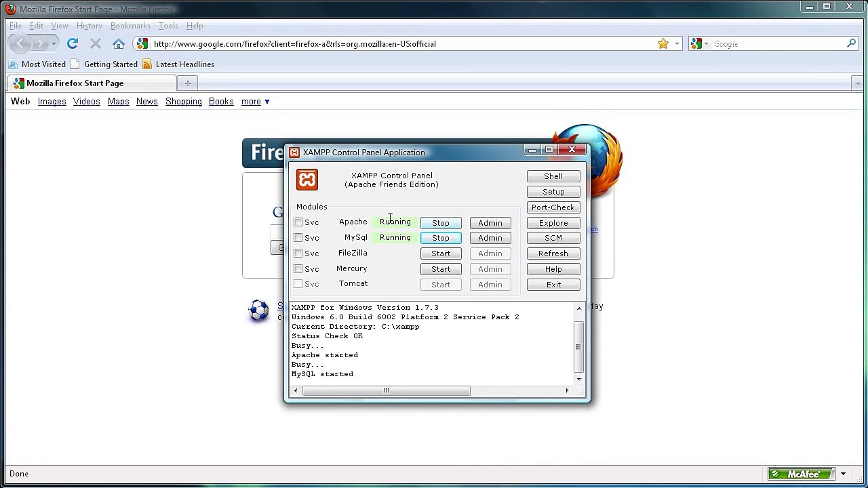The width and height of the screenshot is (868, 488).
Task: Run the Port-Check utility
Action: 553,207
